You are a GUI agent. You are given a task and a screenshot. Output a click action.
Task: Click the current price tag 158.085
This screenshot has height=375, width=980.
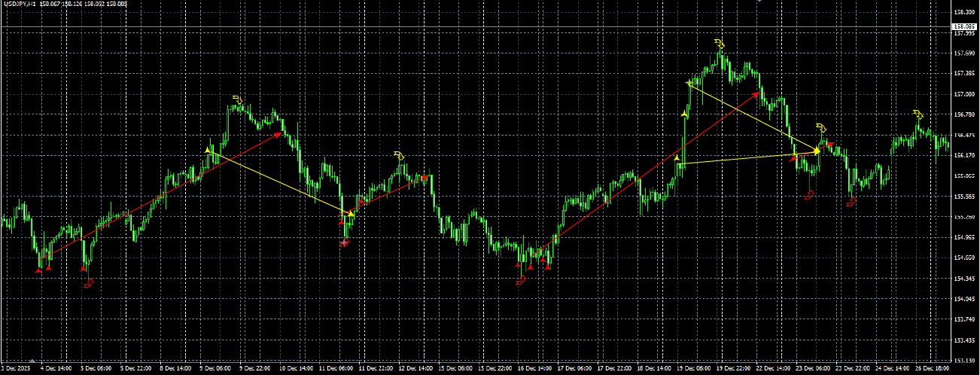tap(965, 26)
